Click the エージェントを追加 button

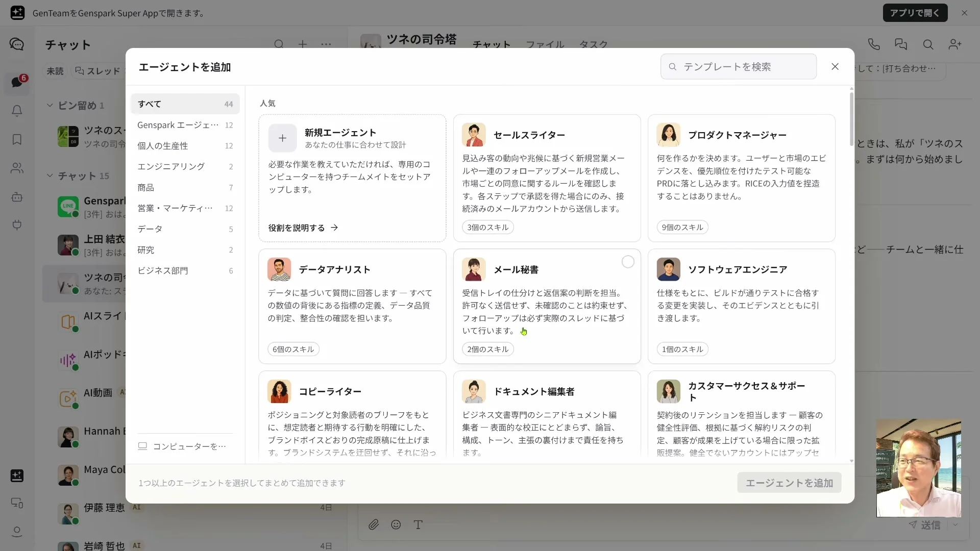(789, 483)
